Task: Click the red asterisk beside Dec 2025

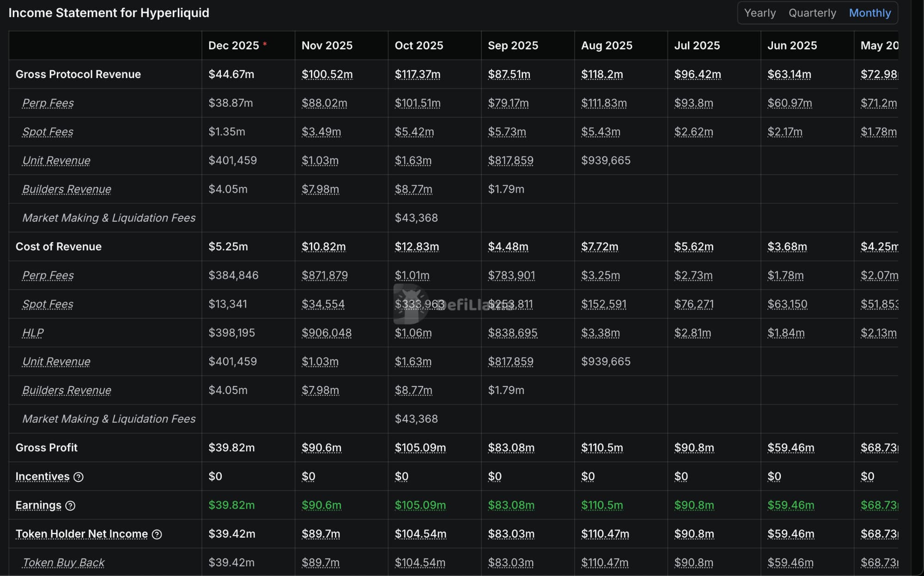Action: click(x=265, y=44)
